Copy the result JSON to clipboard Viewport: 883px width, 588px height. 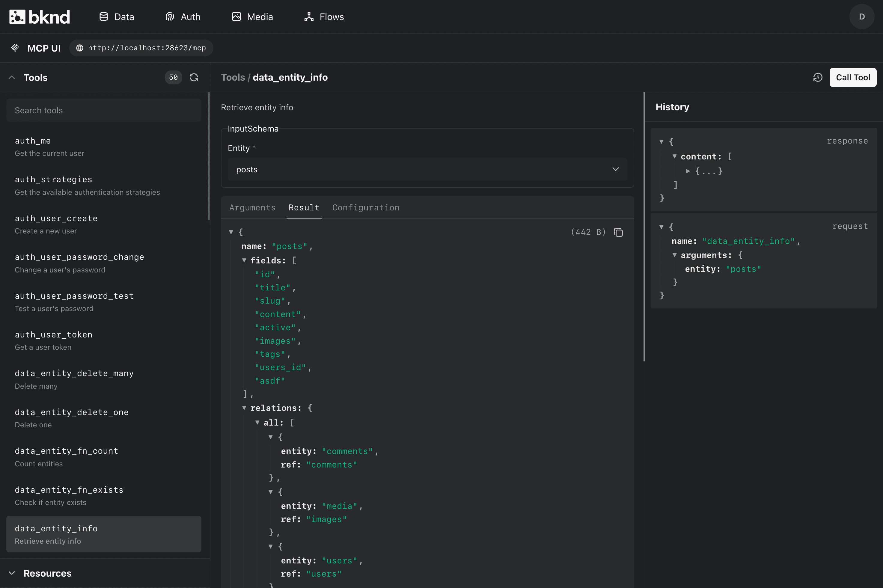618,233
